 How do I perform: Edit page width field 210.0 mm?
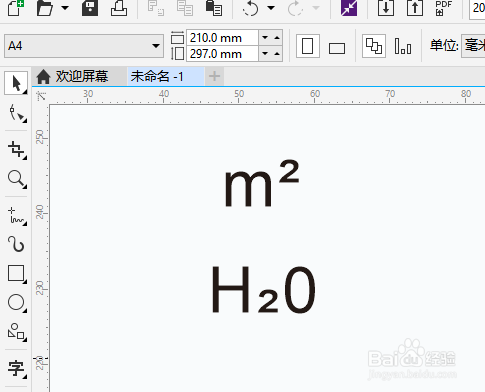coord(222,38)
